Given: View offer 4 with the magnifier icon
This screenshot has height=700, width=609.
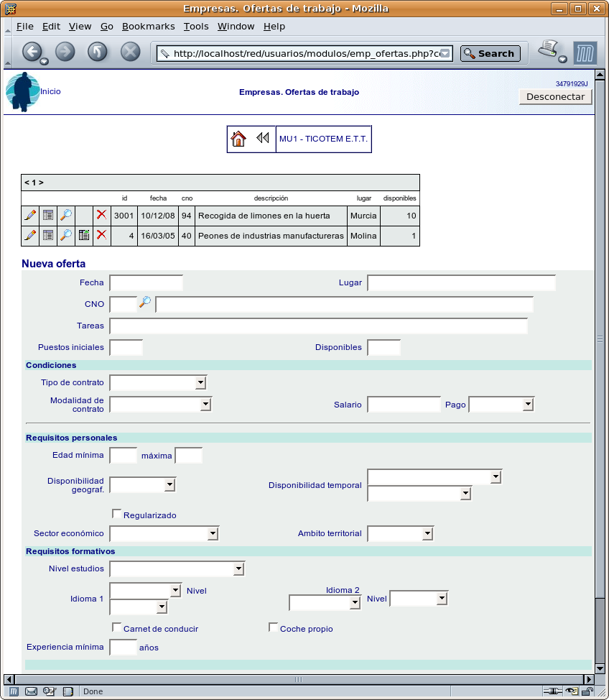Looking at the screenshot, I should (x=66, y=235).
